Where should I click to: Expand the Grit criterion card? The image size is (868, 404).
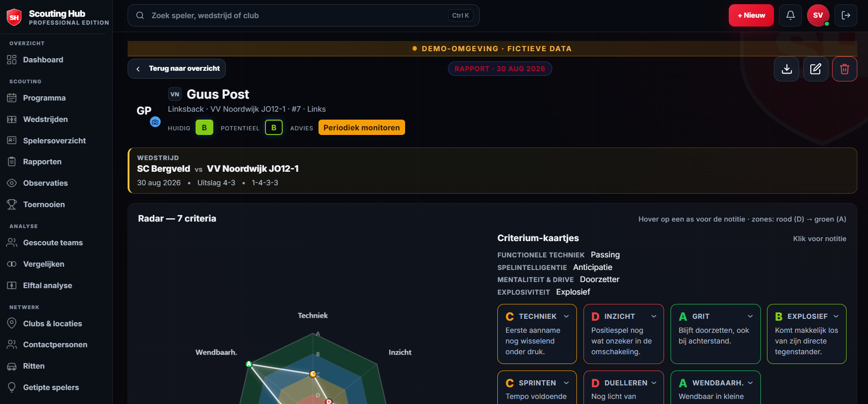click(716, 334)
